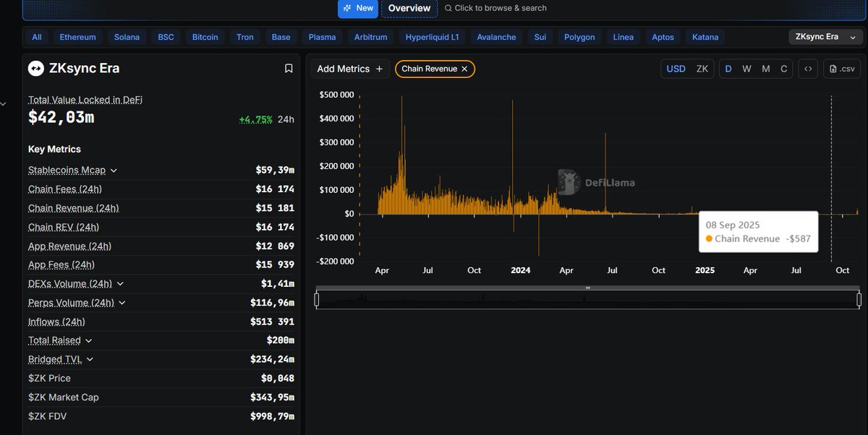Select the Tron chain filter
Screen dimensions: 868x435
tap(245, 37)
